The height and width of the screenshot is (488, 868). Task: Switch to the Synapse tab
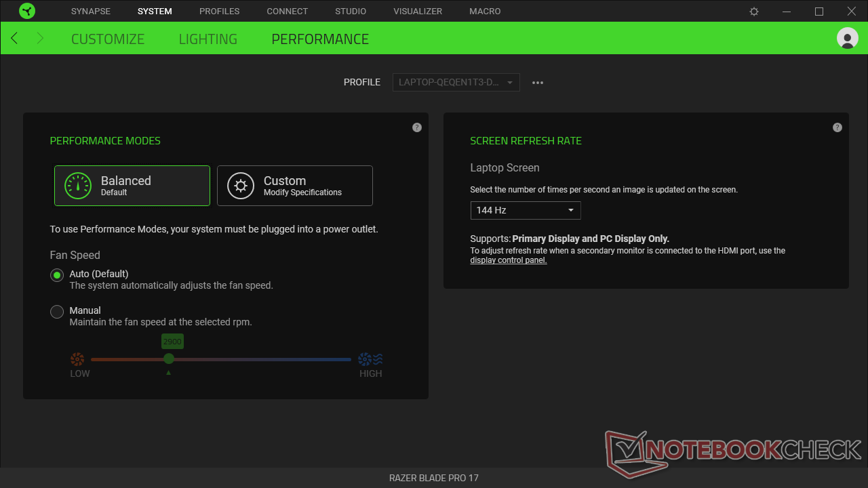(91, 12)
